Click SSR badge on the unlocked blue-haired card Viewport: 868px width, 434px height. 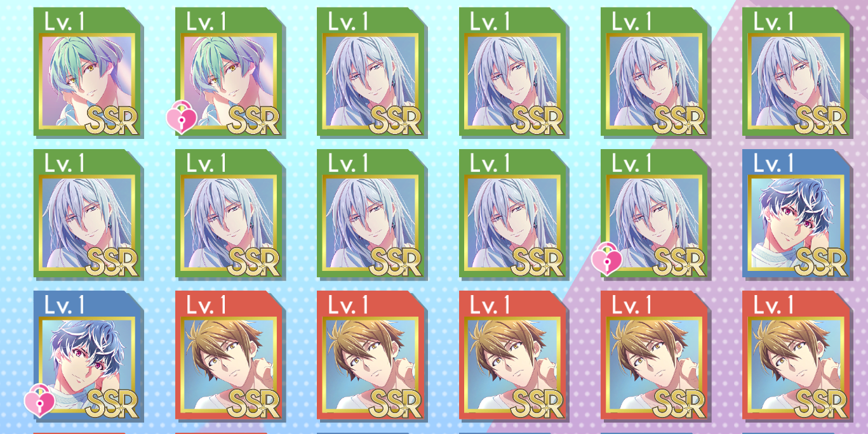[820, 261]
